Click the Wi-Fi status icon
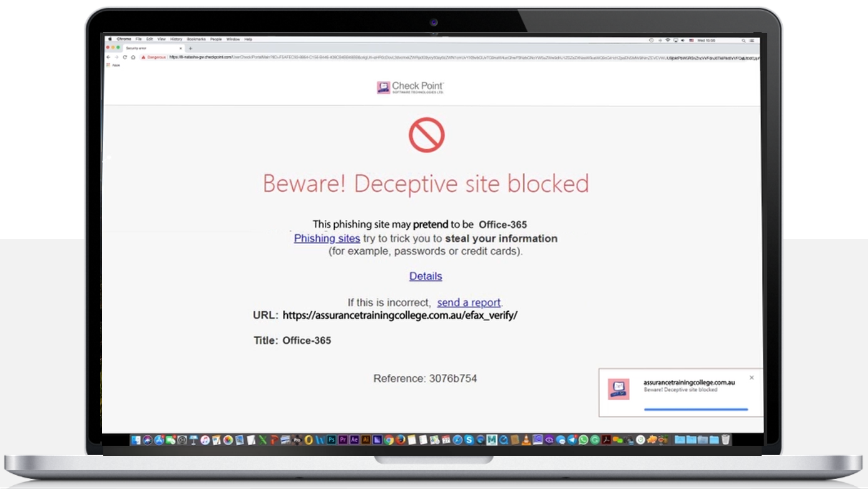This screenshot has width=868, height=489. 667,40
